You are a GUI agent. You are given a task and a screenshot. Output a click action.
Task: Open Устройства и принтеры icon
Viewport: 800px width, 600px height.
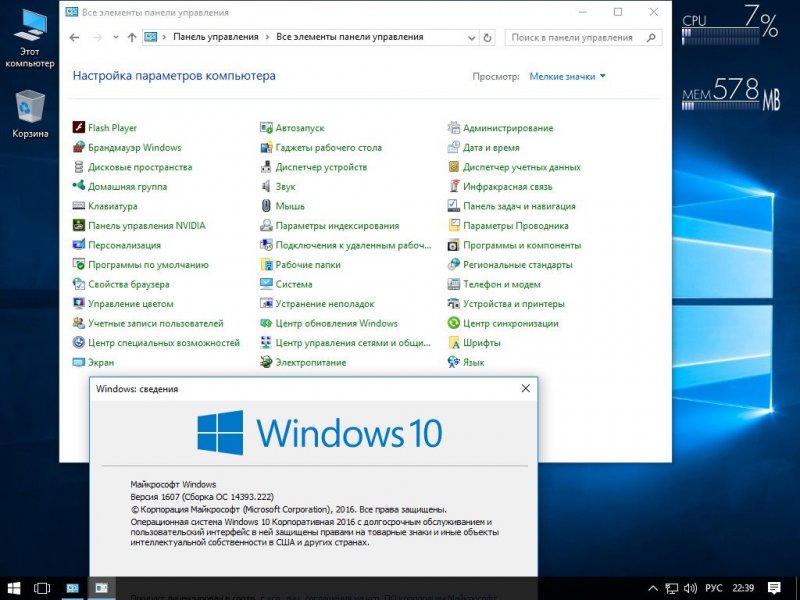454,304
